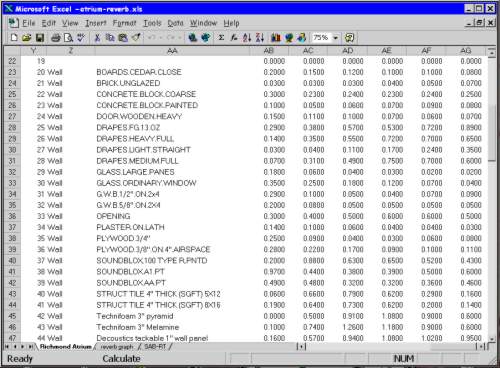500x368 pixels.
Task: Toggle the Drawing toolbar icon
Action: (x=301, y=38)
